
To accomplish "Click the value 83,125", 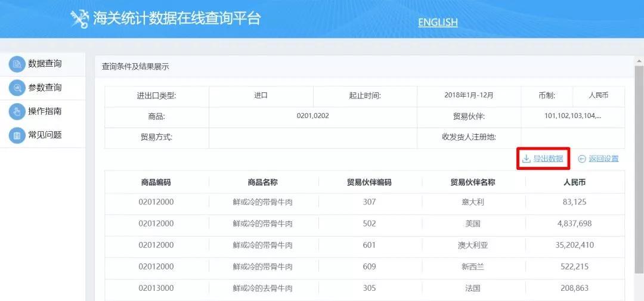I will click(575, 202).
